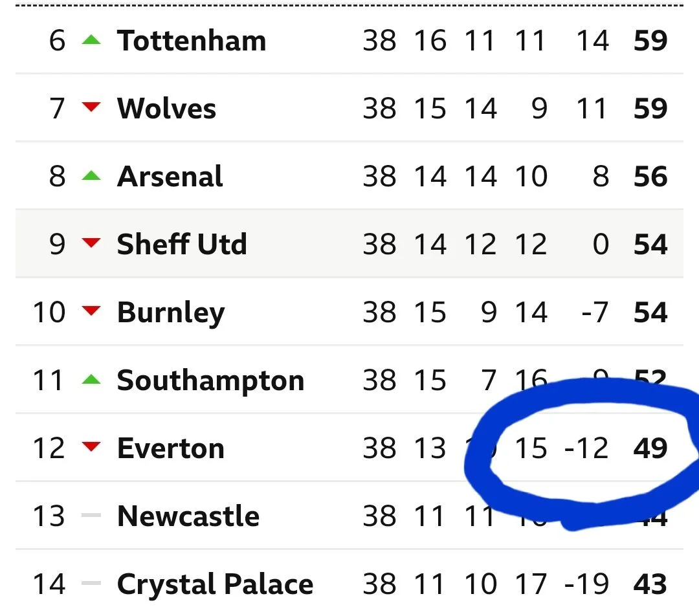699x616 pixels.
Task: Click the Everton team name
Action: tap(170, 448)
